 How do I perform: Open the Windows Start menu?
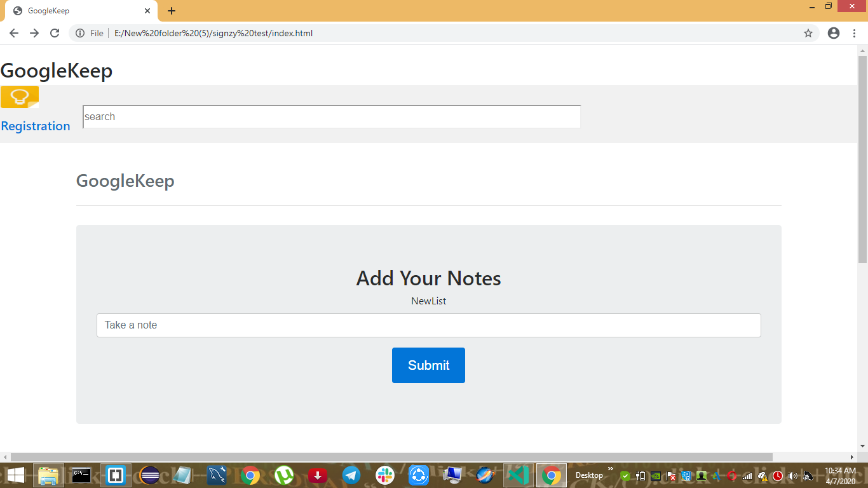(15, 475)
